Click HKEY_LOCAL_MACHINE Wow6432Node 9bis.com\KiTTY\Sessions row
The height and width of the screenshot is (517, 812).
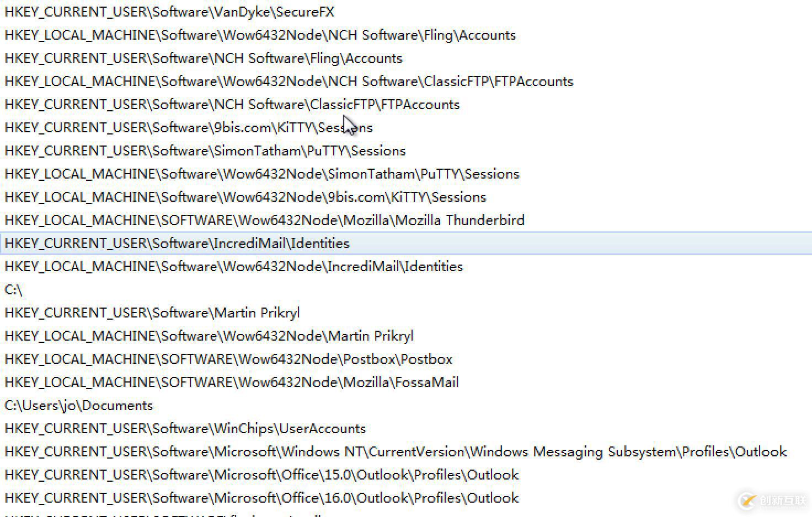(406, 197)
